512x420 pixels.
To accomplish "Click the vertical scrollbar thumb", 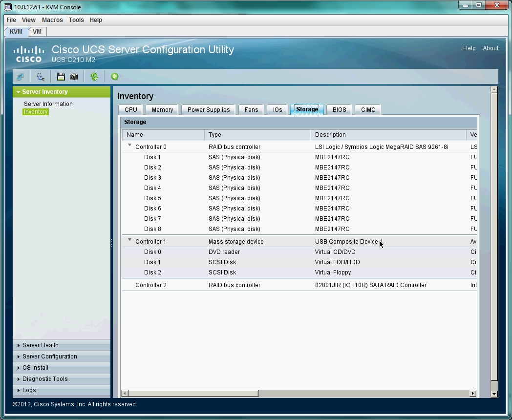I will pos(494,237).
